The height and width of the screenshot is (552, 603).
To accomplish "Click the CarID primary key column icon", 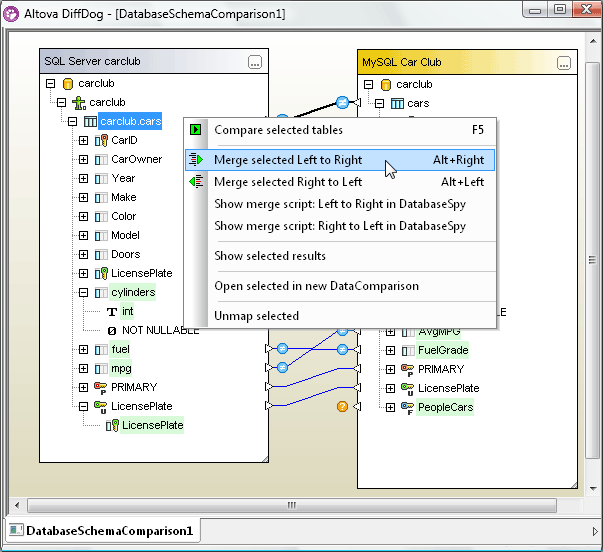I will coord(101,140).
